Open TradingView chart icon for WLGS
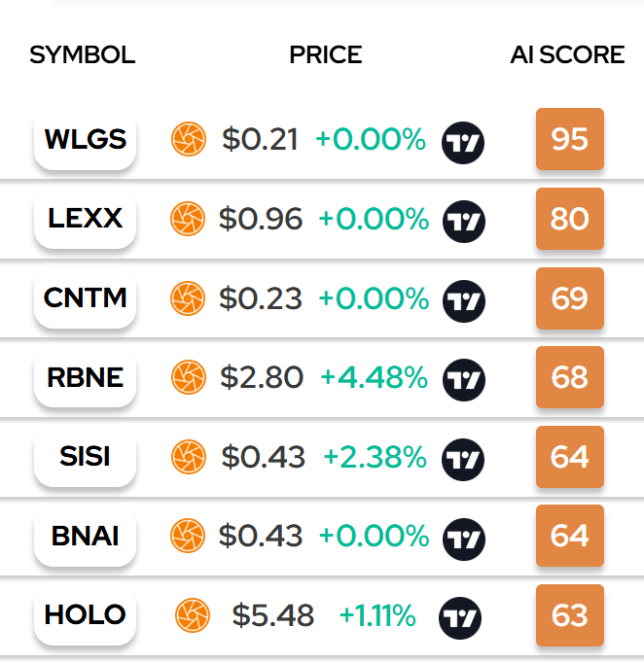 coord(463,143)
